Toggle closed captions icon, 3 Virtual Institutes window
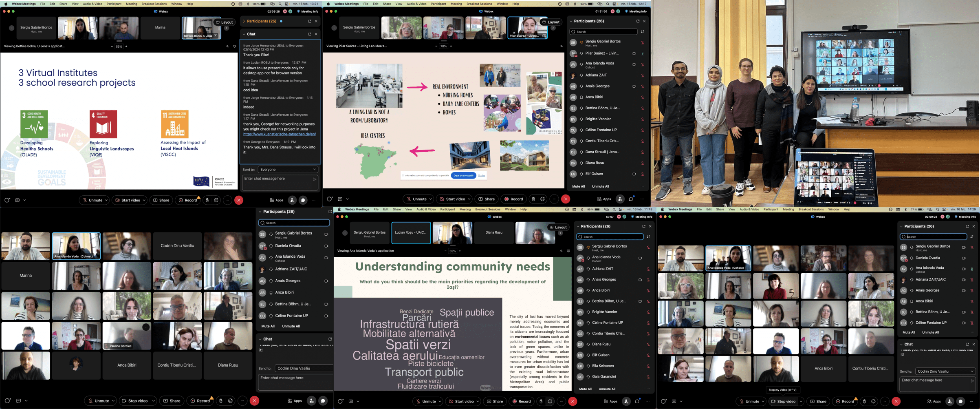 [x=18, y=200]
